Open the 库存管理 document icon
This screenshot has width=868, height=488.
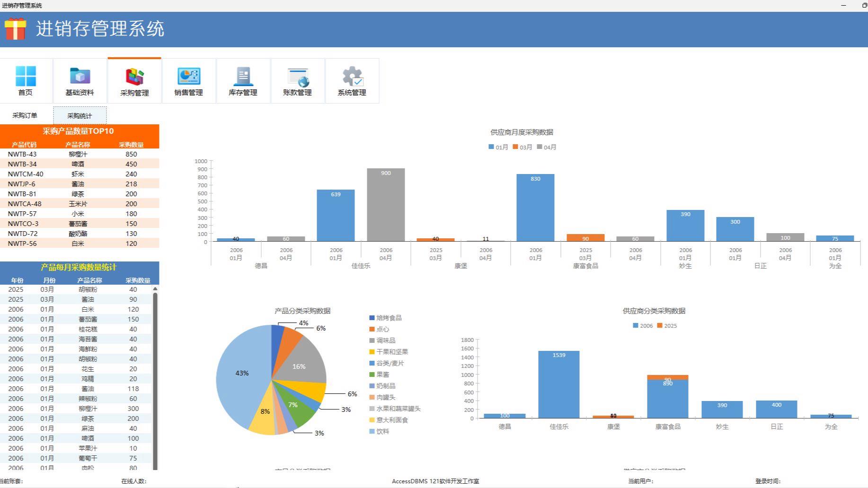[x=243, y=81]
